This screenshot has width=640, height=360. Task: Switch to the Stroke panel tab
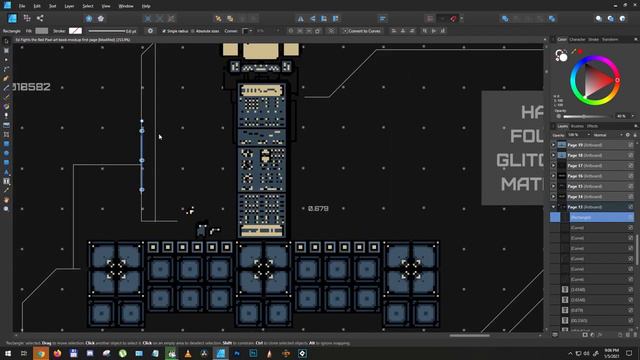coord(593,40)
